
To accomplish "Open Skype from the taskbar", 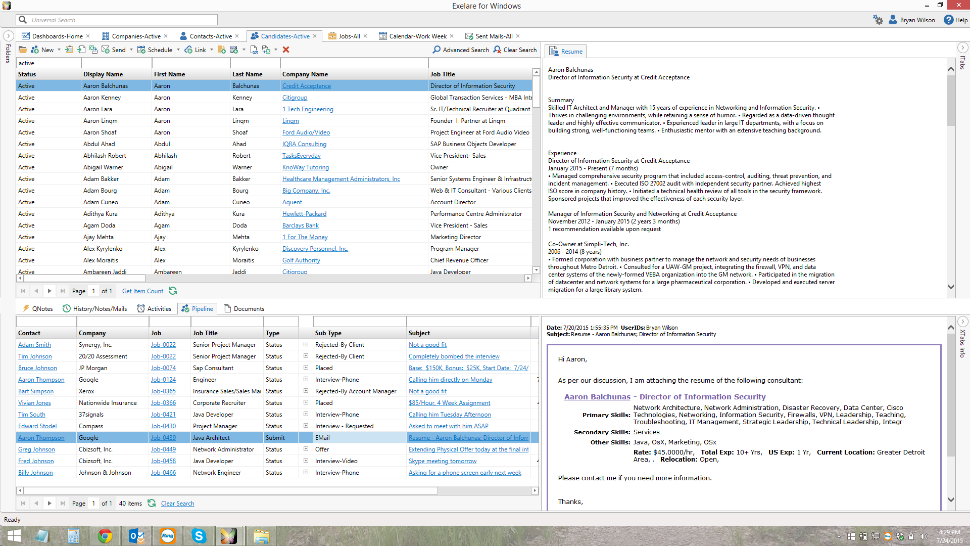I will pos(199,535).
